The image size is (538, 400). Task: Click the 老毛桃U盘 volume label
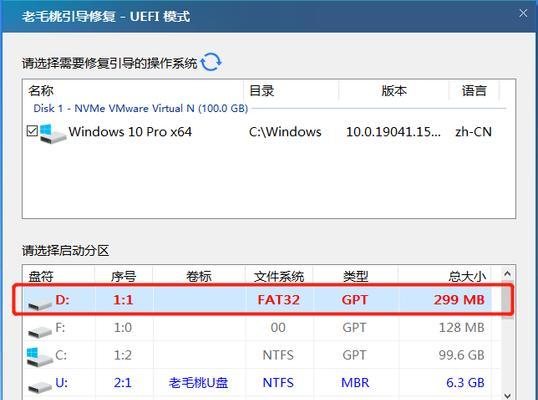pos(198,382)
